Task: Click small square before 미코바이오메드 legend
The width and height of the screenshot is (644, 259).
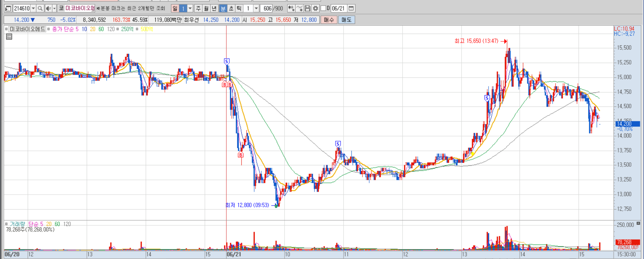Action: coord(6,29)
